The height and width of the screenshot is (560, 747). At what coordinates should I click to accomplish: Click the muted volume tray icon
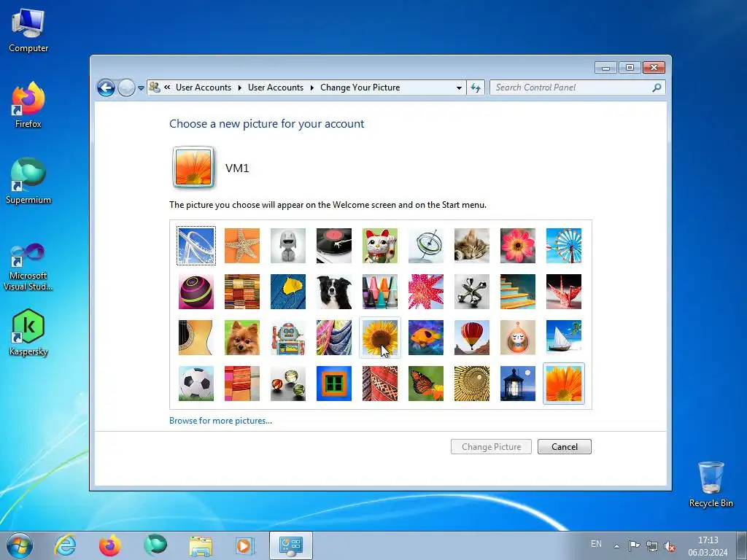[670, 546]
